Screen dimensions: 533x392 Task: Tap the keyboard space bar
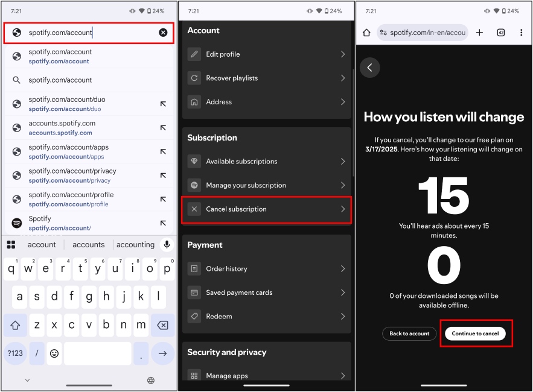[x=98, y=353]
